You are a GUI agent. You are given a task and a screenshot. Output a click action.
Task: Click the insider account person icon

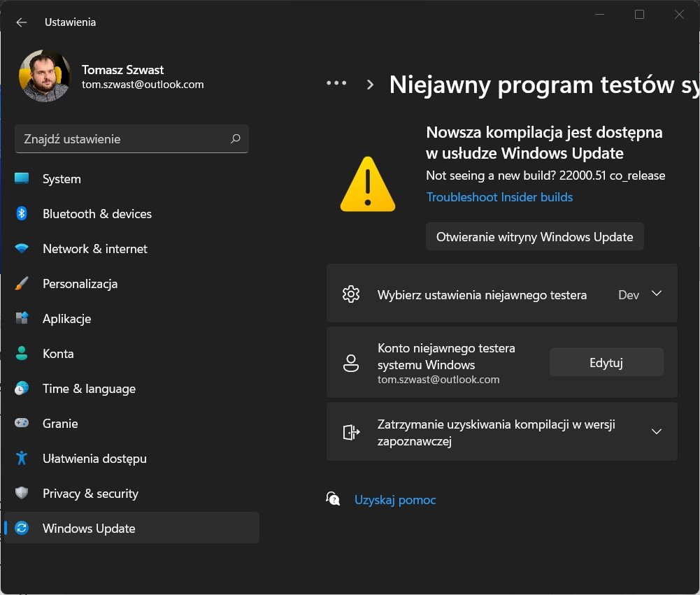coord(351,363)
